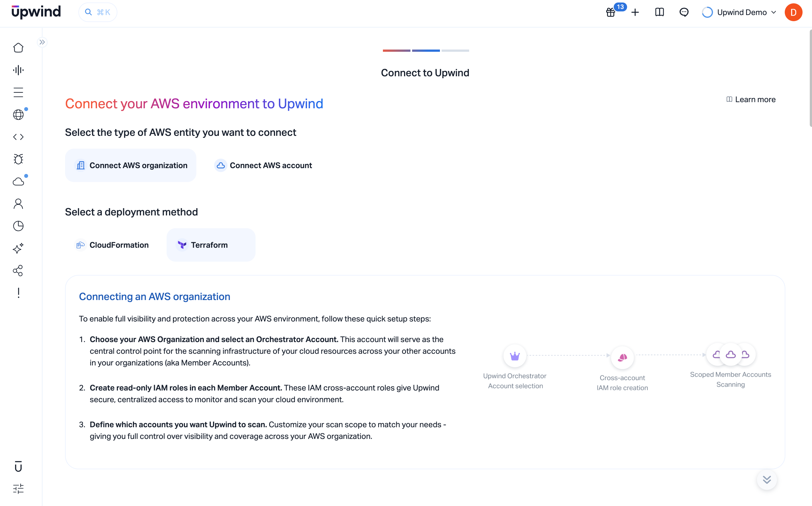Open the bug sidebar icon
This screenshot has height=506, width=812.
(18, 159)
